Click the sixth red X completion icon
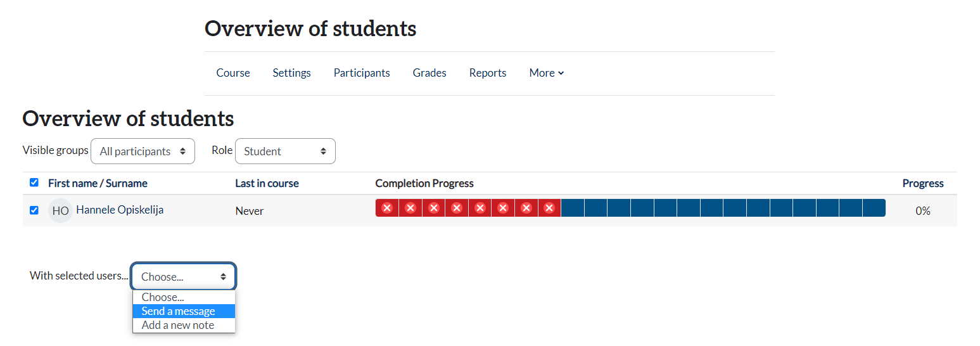Viewport: 980px width, 346px height. click(x=503, y=208)
